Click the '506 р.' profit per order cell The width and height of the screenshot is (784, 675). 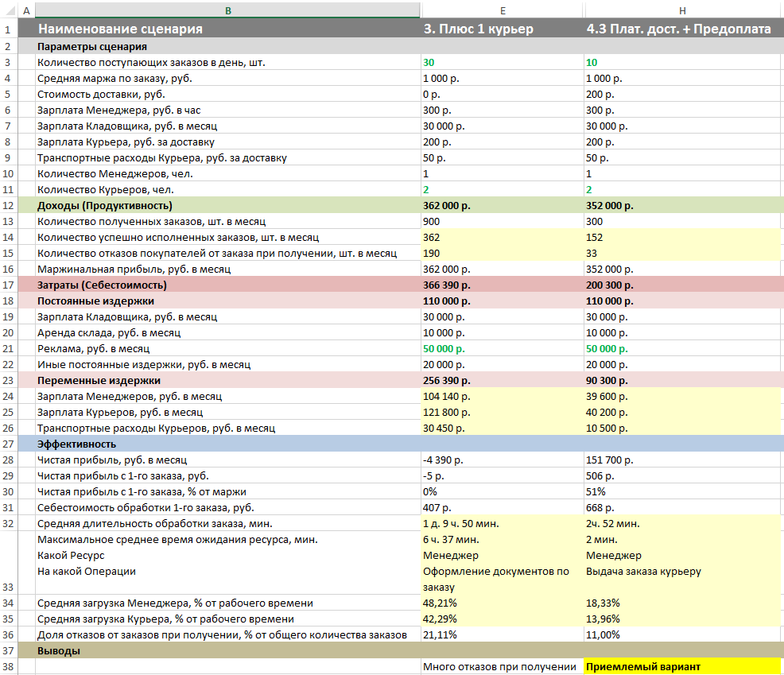682,476
